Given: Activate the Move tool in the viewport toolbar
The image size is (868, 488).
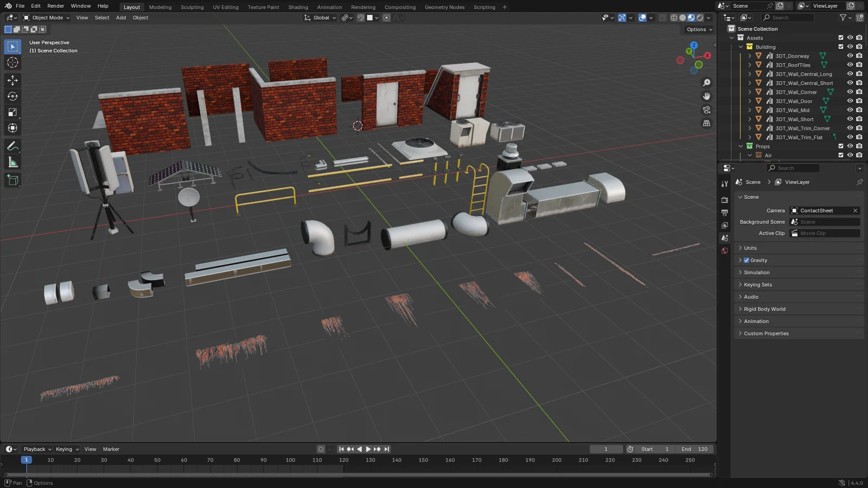Looking at the screenshot, I should point(12,80).
